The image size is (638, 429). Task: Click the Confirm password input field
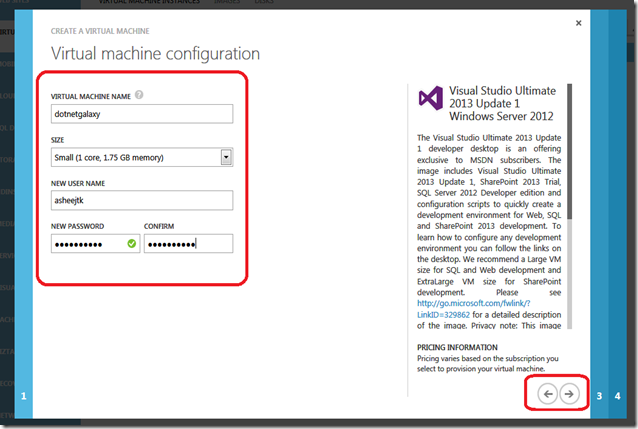click(188, 243)
